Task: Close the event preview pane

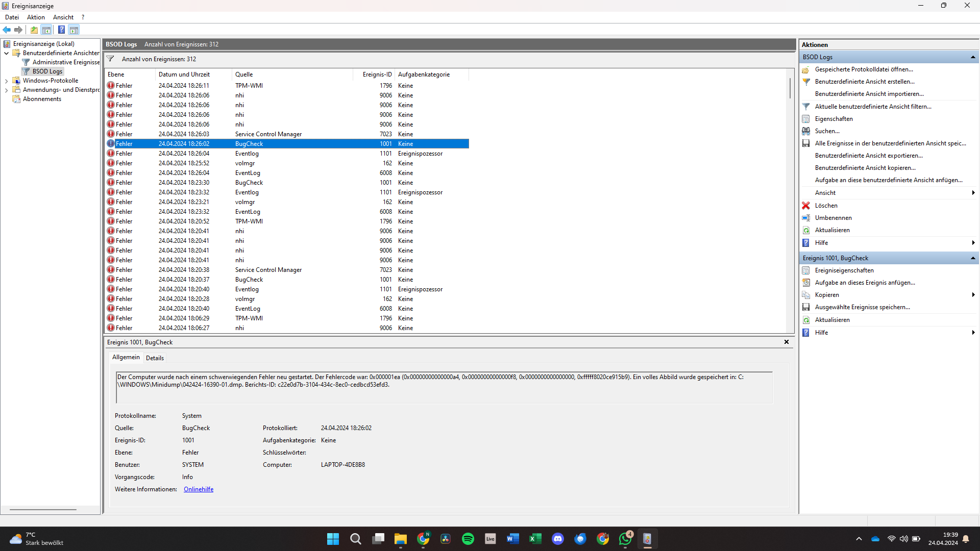Action: point(787,342)
